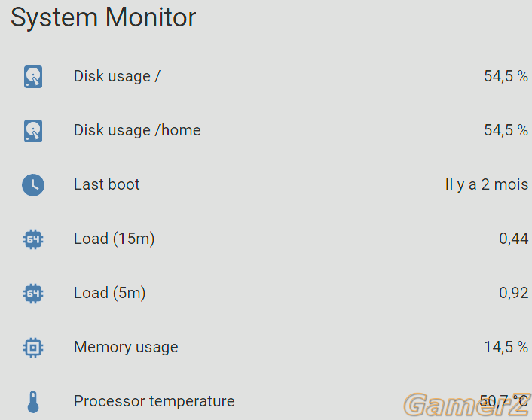Select the Memory usage label
The width and height of the screenshot is (532, 420).
(126, 348)
